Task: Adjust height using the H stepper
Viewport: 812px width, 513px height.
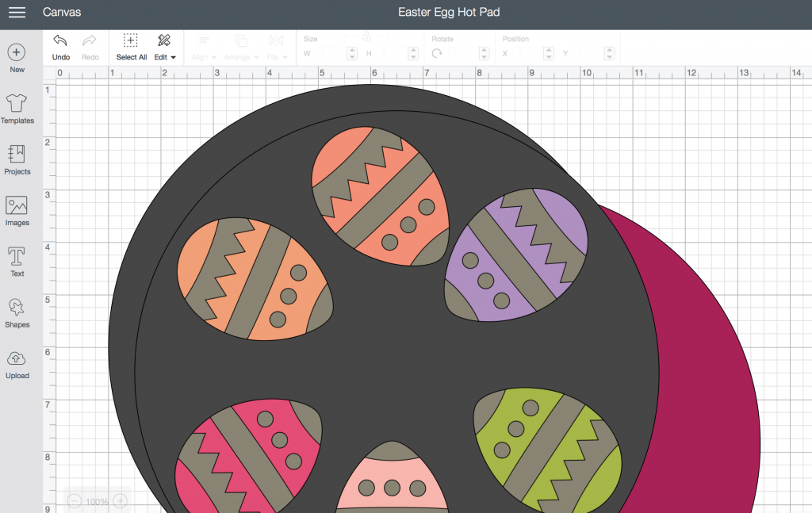Action: [x=412, y=53]
